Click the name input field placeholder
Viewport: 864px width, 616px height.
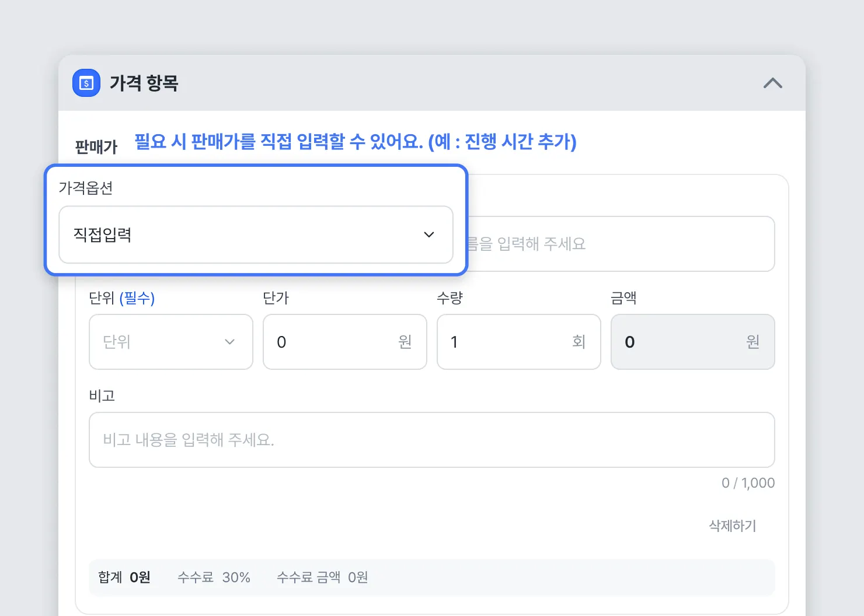(619, 244)
